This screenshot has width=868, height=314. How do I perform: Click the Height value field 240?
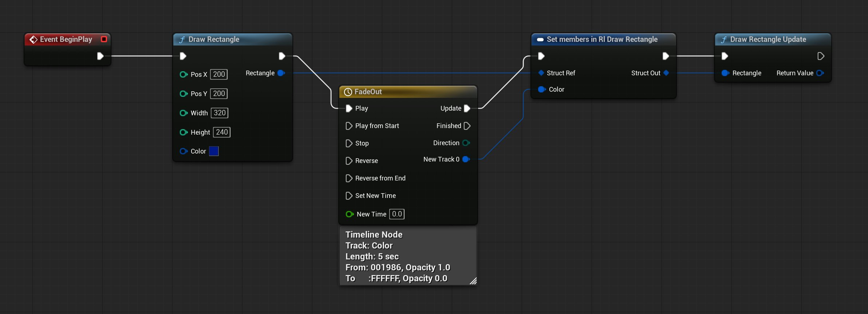222,132
